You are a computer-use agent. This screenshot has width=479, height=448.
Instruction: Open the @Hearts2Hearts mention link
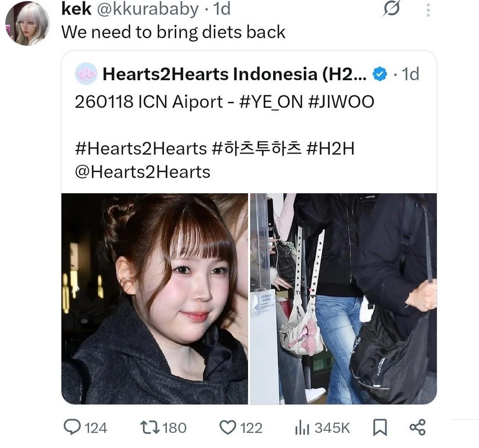(x=143, y=172)
